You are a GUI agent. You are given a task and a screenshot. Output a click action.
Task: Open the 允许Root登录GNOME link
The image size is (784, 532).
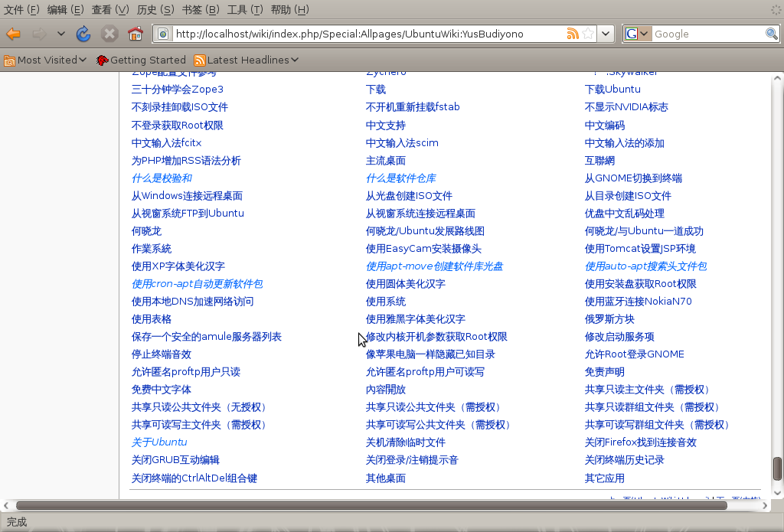point(635,354)
